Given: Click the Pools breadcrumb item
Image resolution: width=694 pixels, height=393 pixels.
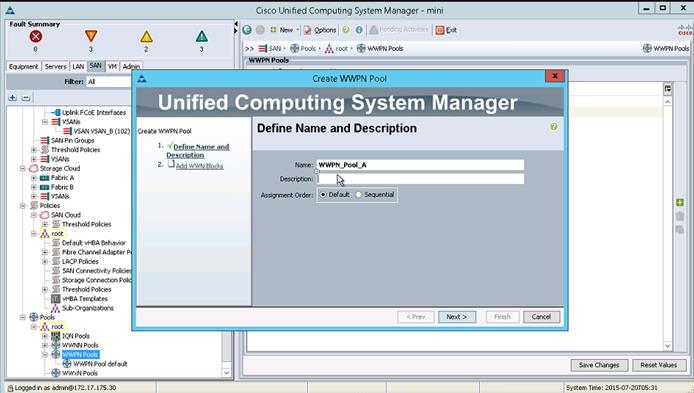Looking at the screenshot, I should coord(303,48).
